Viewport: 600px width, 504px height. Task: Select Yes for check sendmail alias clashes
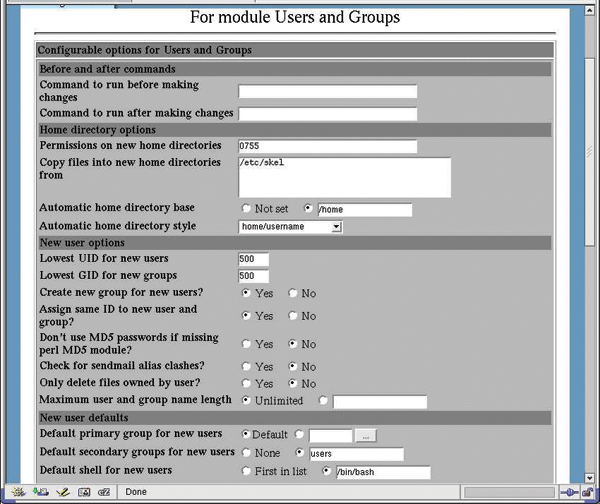point(246,366)
